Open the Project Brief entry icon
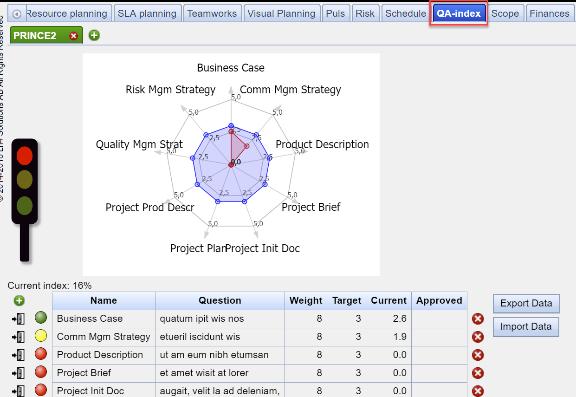 click(18, 373)
